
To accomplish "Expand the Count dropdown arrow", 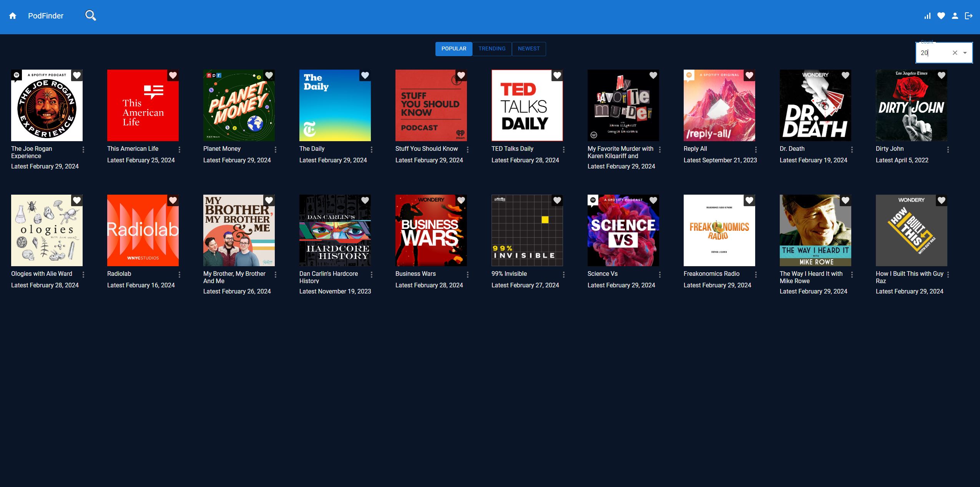I will click(x=965, y=53).
